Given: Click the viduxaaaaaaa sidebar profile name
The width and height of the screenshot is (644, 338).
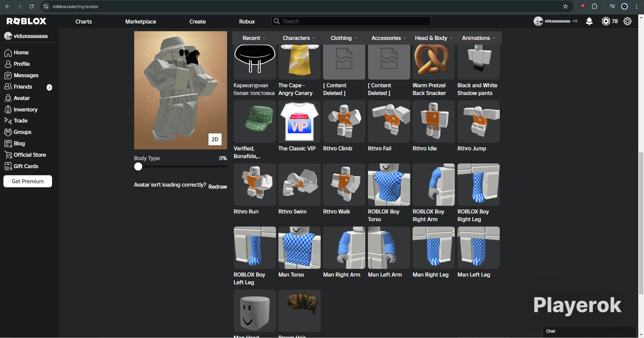Looking at the screenshot, I should click(x=31, y=36).
